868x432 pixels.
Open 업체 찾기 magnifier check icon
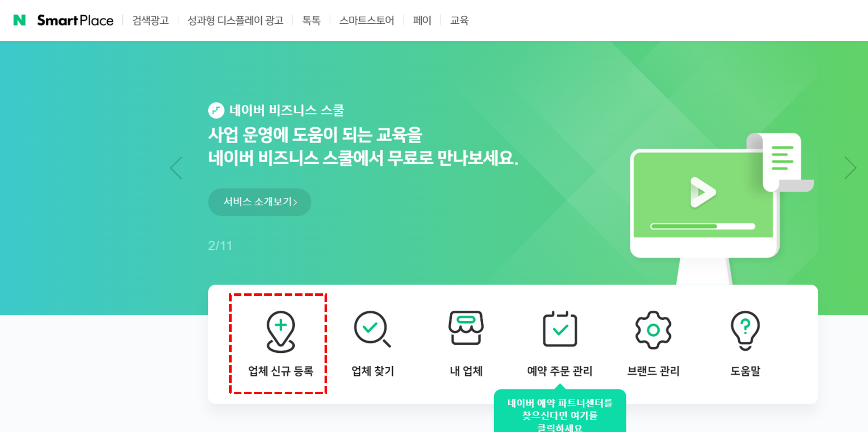pos(372,329)
